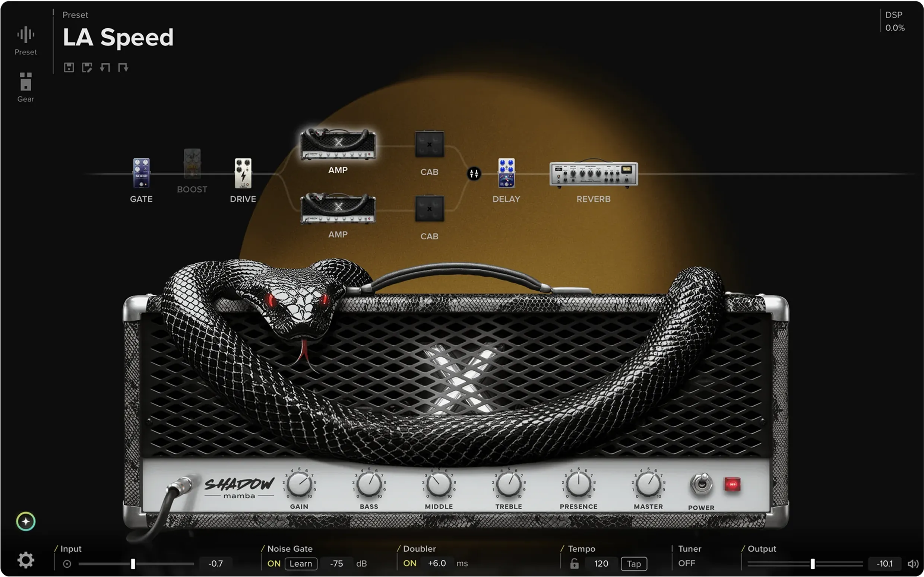Turn on the Tuner OFF toggle
The image size is (924, 577).
click(x=686, y=563)
